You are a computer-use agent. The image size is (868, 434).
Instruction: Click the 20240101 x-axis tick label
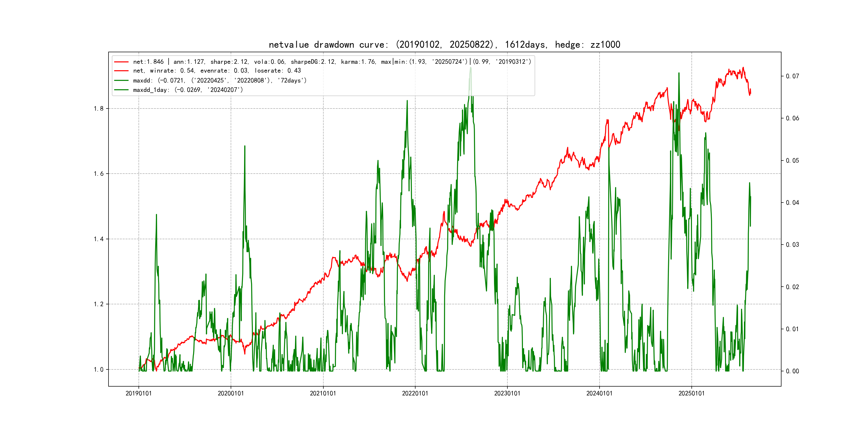[599, 394]
